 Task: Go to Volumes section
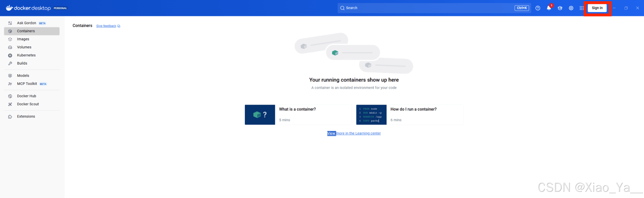tap(32, 47)
